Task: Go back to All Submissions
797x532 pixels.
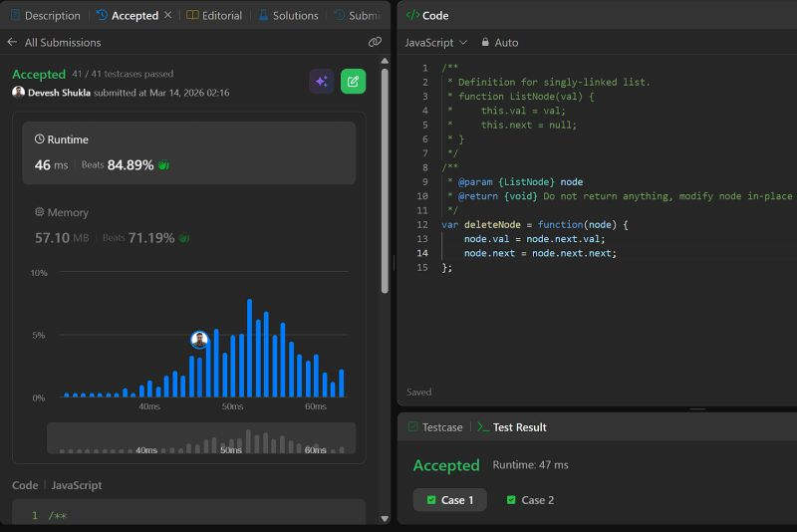Action: pos(55,42)
